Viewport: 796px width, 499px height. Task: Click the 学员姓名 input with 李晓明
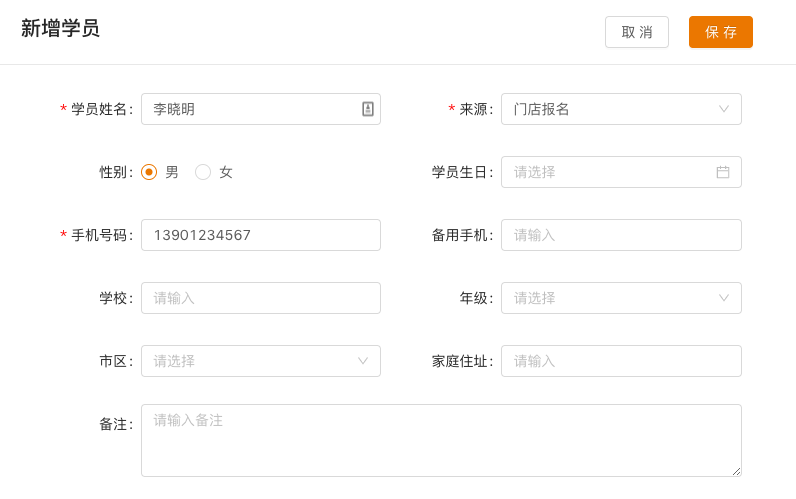coord(250,109)
